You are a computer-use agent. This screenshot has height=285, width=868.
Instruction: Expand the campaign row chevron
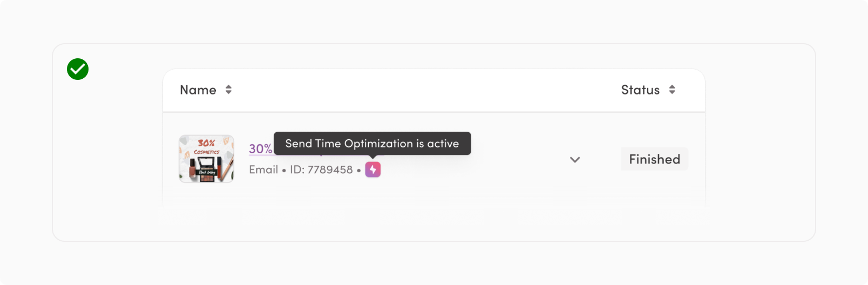575,160
